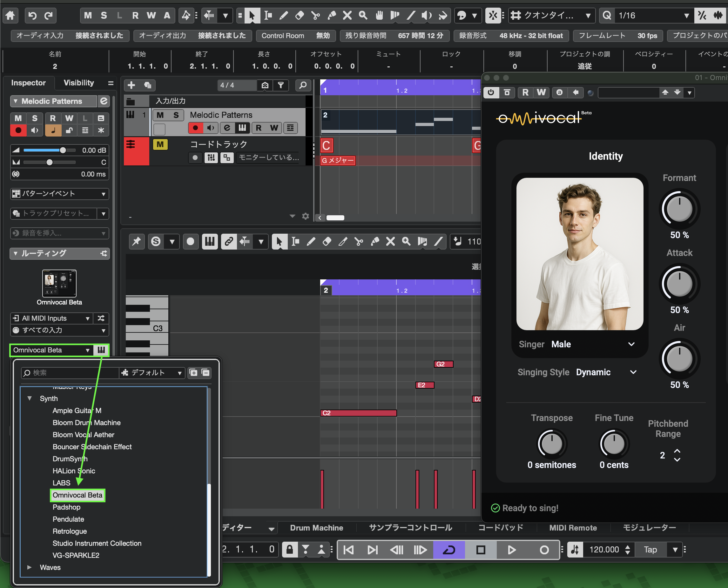
Task: Choose HALion Sonic from the list
Action: point(74,471)
